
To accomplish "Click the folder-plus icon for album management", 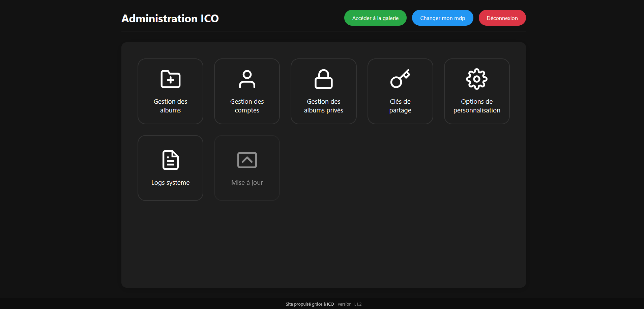I will pyautogui.click(x=170, y=79).
